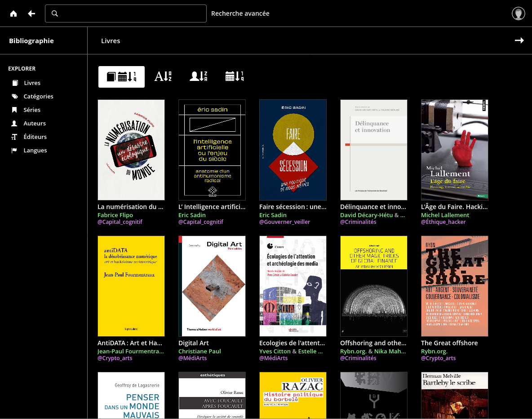Viewport: 532px width, 419px height.
Task: Click the Recherche avancée link
Action: [240, 13]
